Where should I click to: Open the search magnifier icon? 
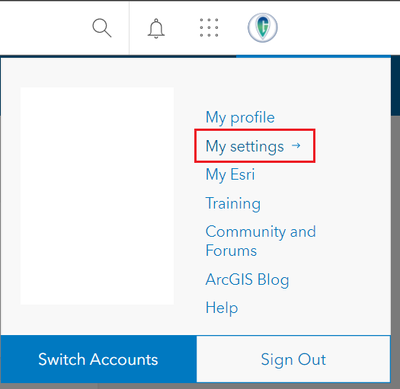(x=102, y=28)
